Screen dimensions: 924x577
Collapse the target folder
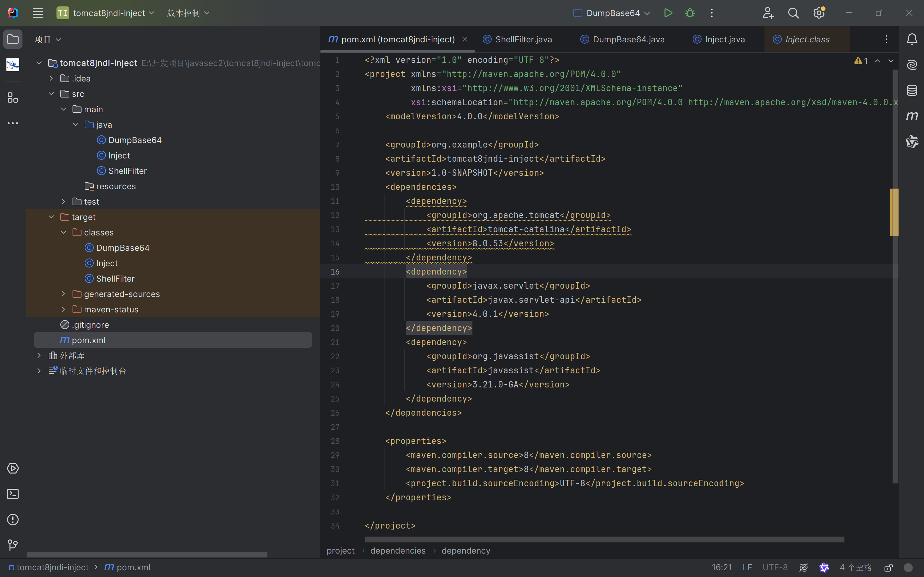52,217
